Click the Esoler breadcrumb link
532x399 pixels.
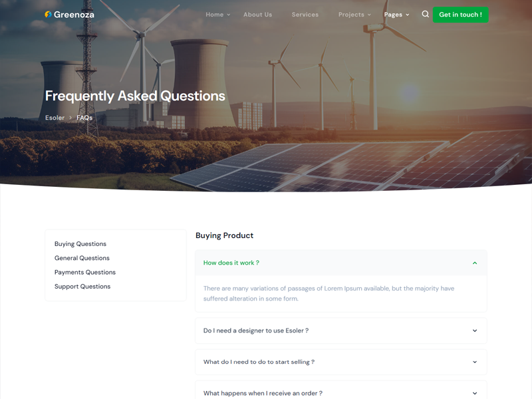pos(55,118)
